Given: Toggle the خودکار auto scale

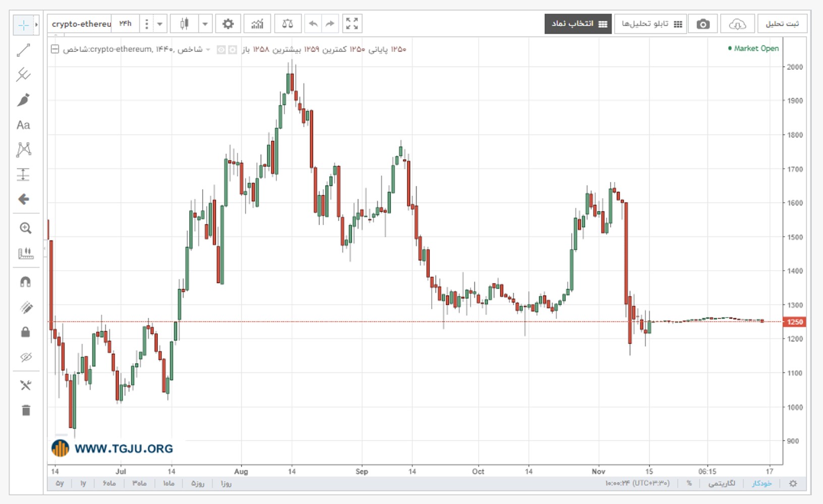Looking at the screenshot, I should pos(762,483).
